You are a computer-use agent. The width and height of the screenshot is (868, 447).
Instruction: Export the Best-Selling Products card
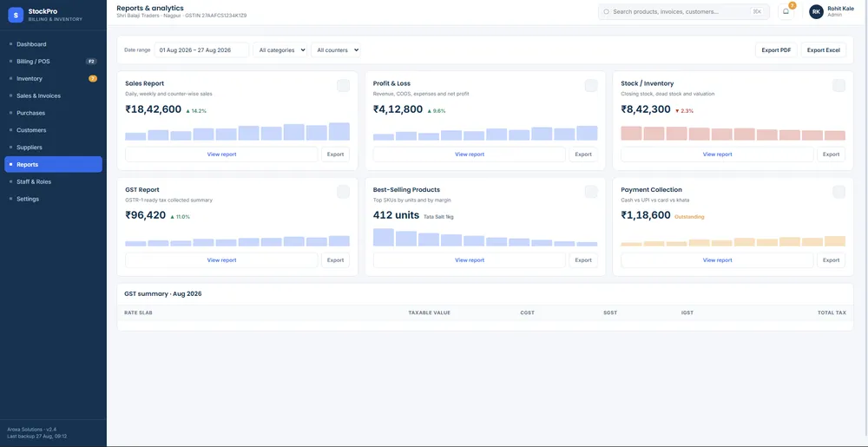[x=583, y=260]
